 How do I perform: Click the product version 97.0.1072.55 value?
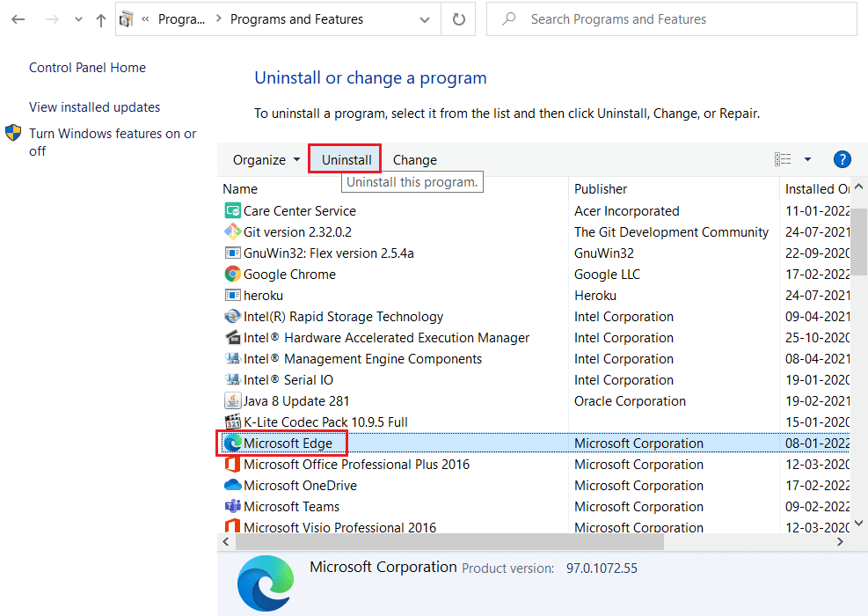[x=602, y=568]
